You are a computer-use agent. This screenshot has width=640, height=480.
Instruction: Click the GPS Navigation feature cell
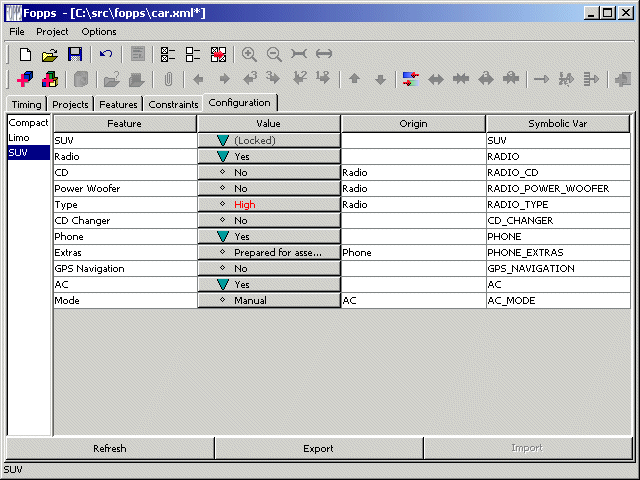[x=125, y=269]
